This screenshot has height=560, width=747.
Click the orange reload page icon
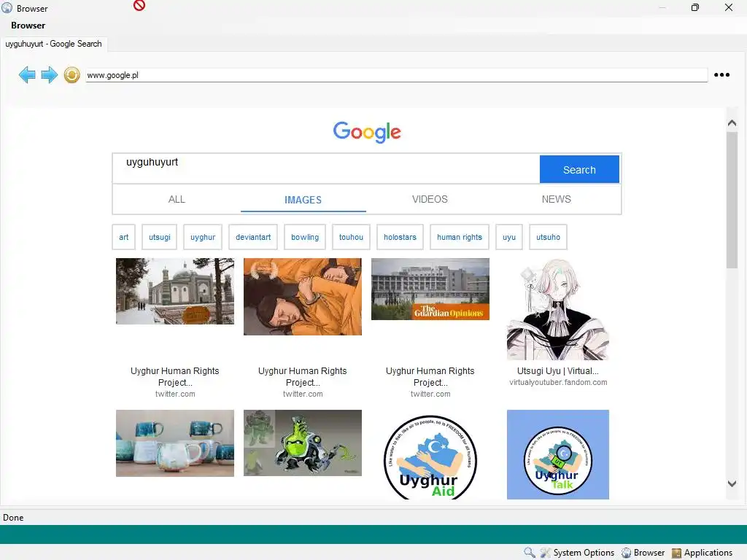(72, 75)
